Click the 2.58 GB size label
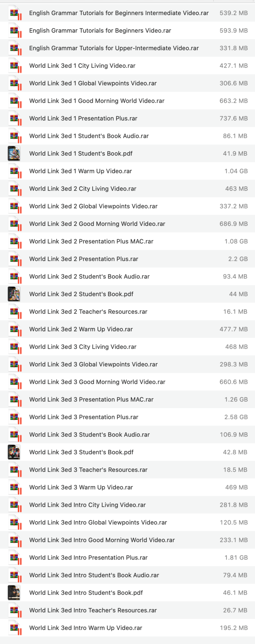This screenshot has width=255, height=644. tap(236, 417)
